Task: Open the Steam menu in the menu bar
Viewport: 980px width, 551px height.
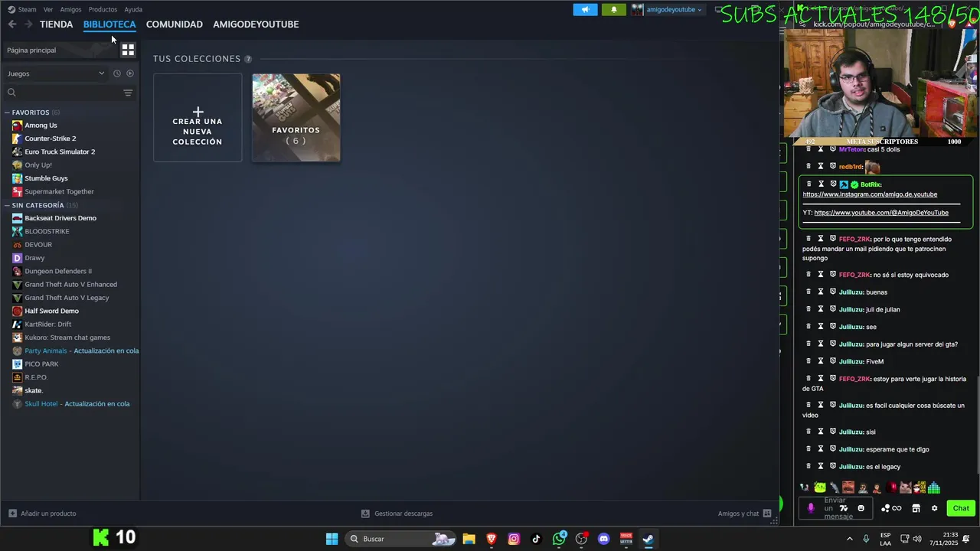Action: [22, 9]
